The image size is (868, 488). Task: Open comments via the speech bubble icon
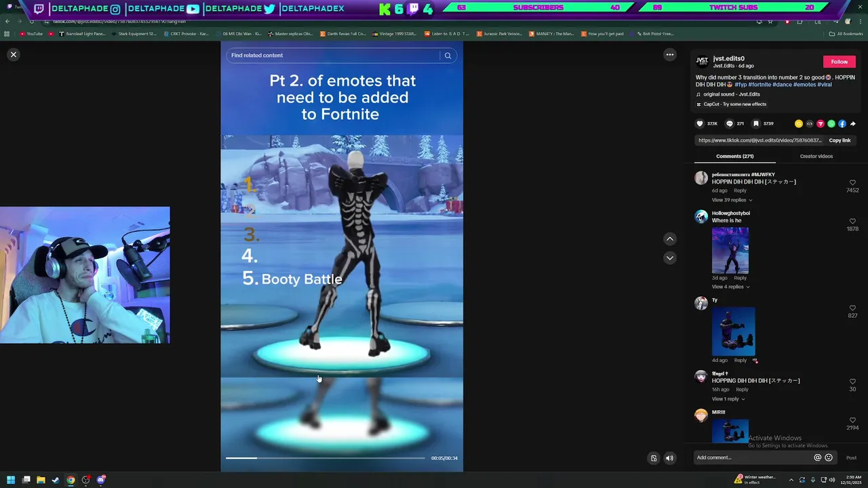tap(729, 123)
